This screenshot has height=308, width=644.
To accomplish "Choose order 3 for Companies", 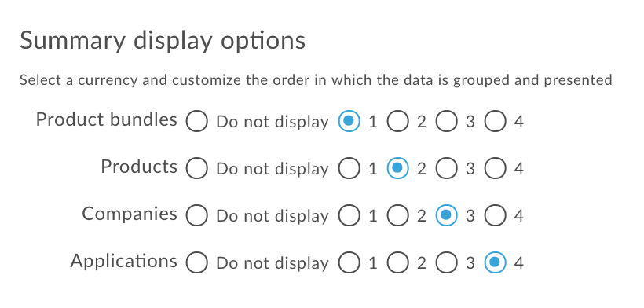I will point(446,215).
